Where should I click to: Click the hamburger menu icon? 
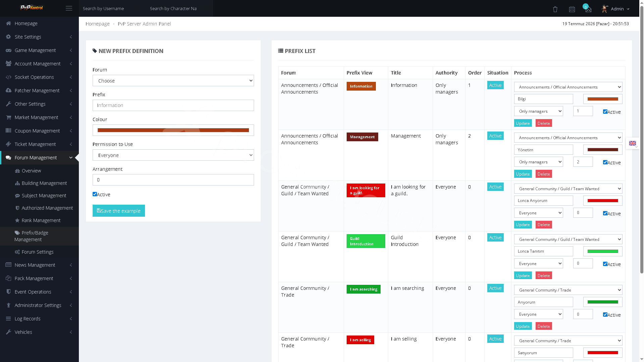point(69,8)
